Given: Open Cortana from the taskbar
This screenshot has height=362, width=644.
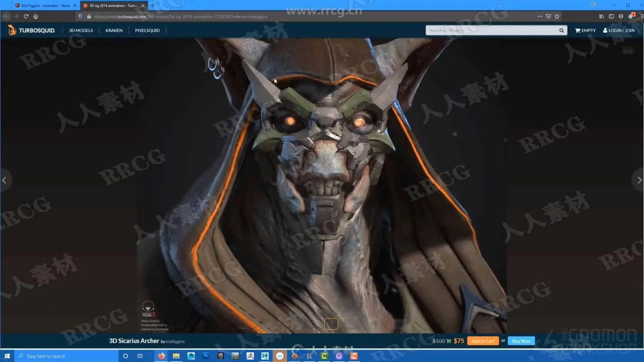Looking at the screenshot, I should pyautogui.click(x=125, y=356).
